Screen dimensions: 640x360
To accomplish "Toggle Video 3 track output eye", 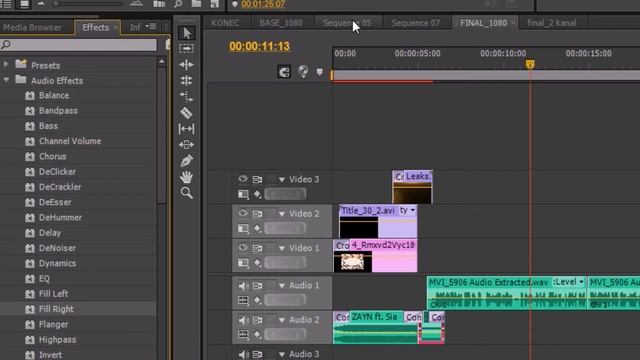I will pos(243,179).
